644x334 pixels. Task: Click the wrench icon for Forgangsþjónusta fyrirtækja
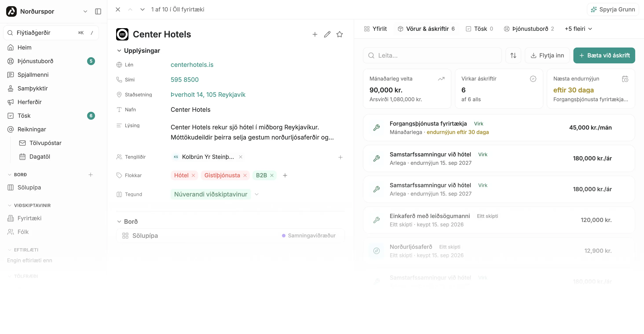click(x=377, y=128)
